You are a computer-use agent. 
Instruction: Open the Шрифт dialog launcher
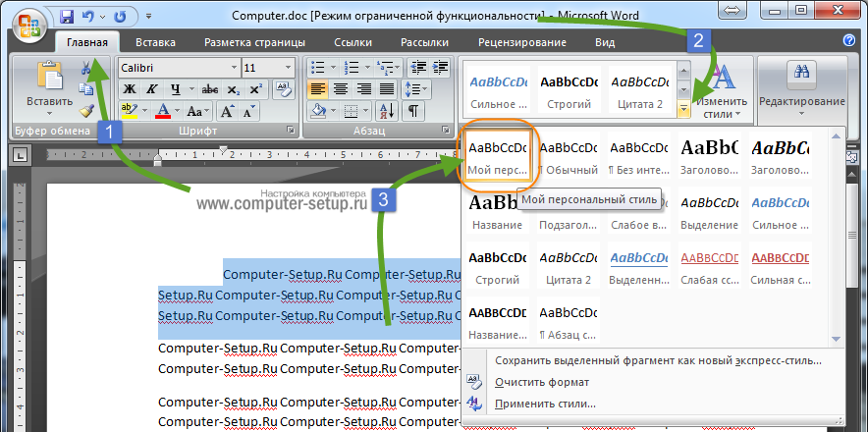coord(290,131)
